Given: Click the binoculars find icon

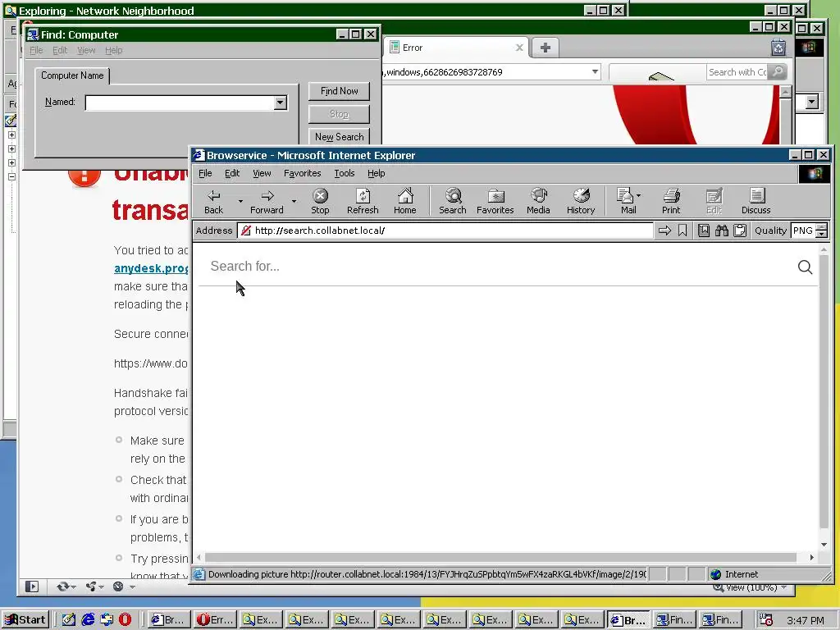Looking at the screenshot, I should pos(722,231).
